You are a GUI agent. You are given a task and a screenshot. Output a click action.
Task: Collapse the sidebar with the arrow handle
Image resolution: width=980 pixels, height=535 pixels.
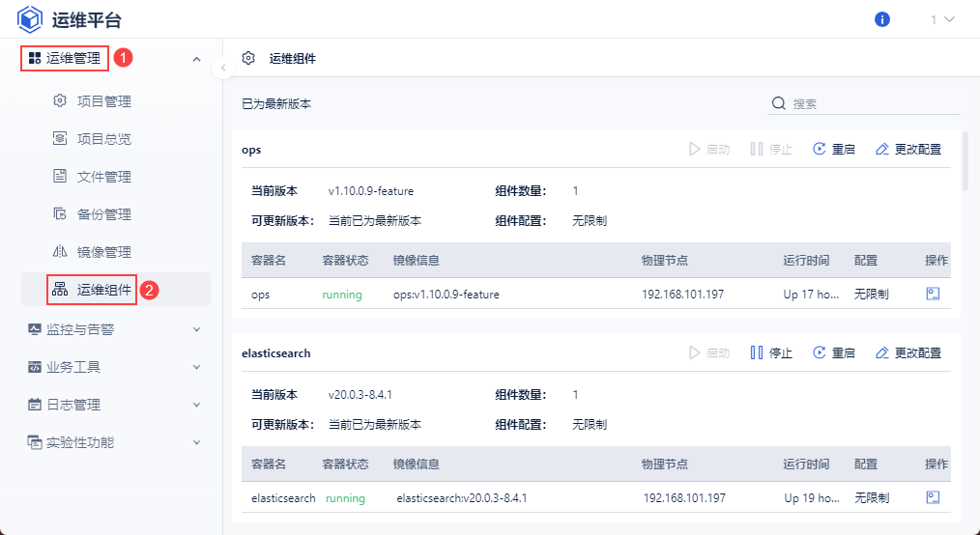coord(222,68)
